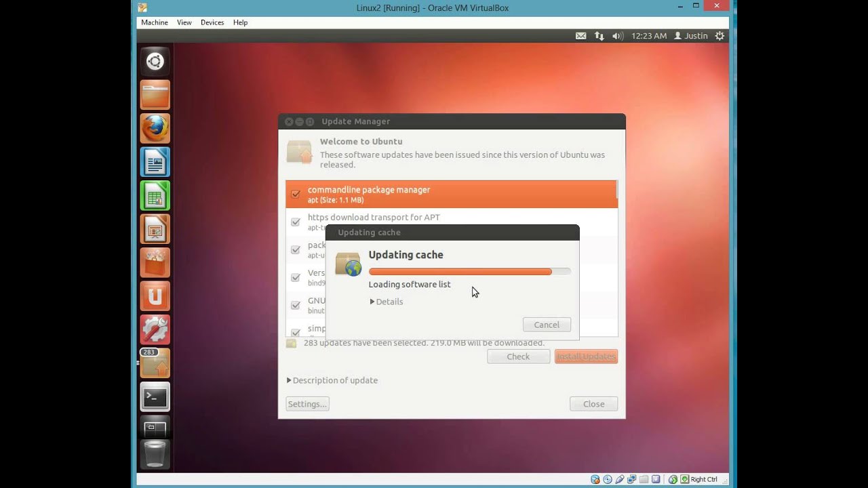Open Ubuntu Software Center shopping bag icon
Viewport: 868px width, 488px height.
click(x=155, y=262)
